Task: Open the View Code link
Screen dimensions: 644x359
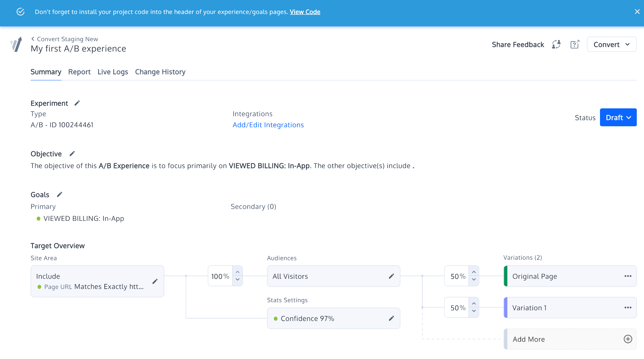Action: (305, 12)
